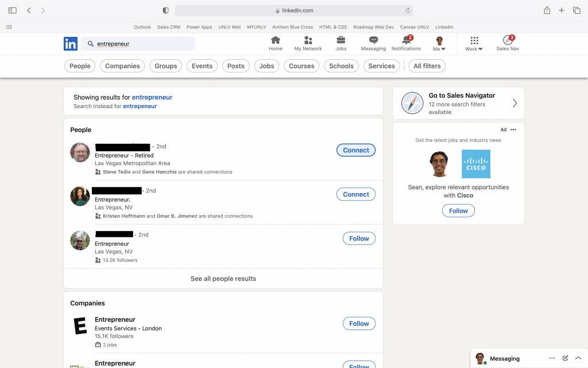
Task: Filter results by Jobs
Action: (266, 66)
